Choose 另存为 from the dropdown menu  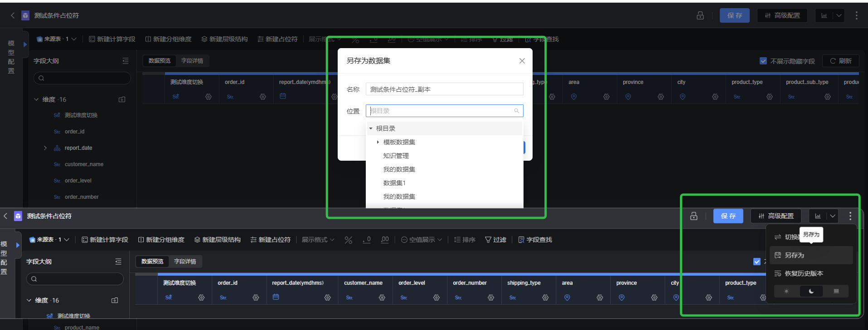[x=811, y=255]
